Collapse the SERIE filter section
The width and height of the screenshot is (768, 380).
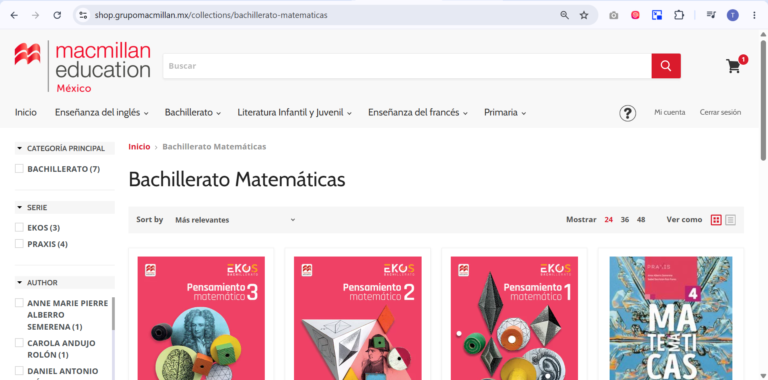pos(65,207)
